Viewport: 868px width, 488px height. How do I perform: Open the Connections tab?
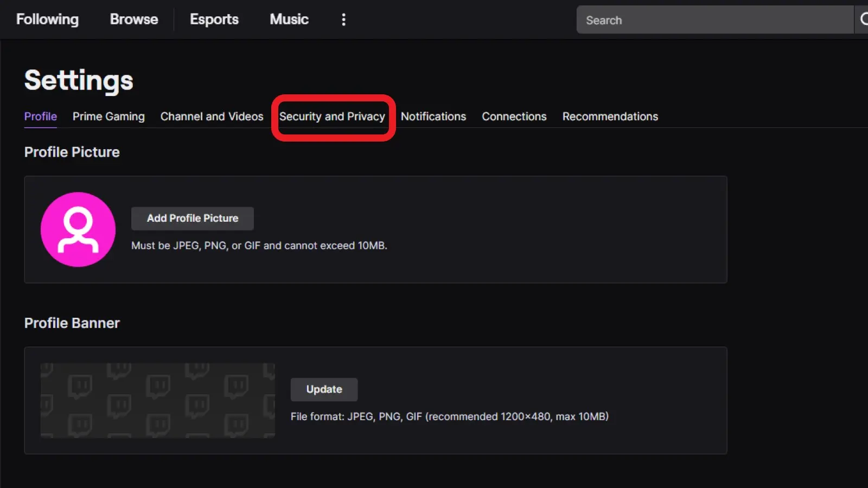(x=514, y=117)
